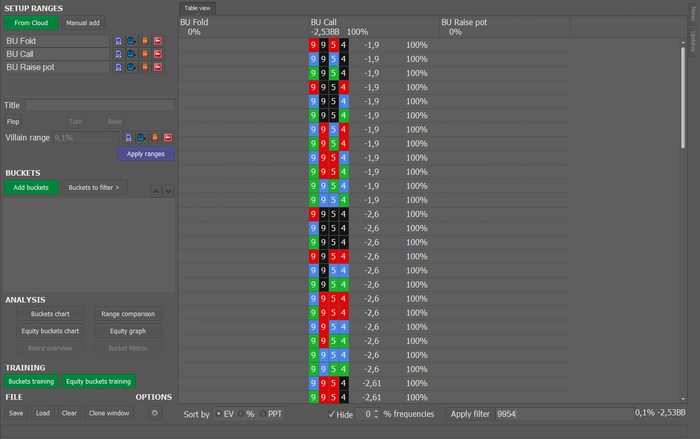Toggle the Hide checkbox
This screenshot has height=439, width=700.
click(331, 414)
